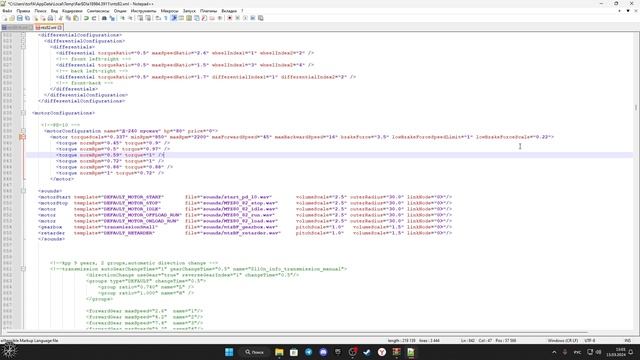Close the mtz82.xml tab
This screenshot has width=640, height=360.
click(60, 27)
